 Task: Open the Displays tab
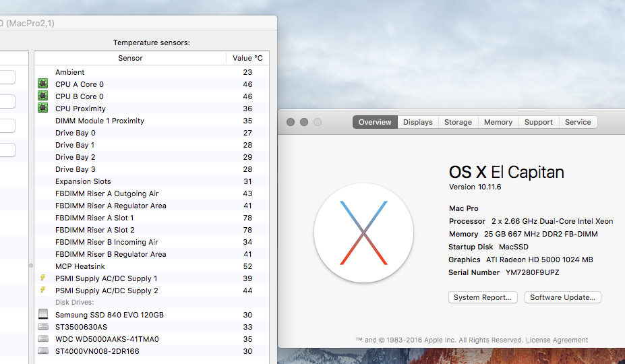pos(418,122)
